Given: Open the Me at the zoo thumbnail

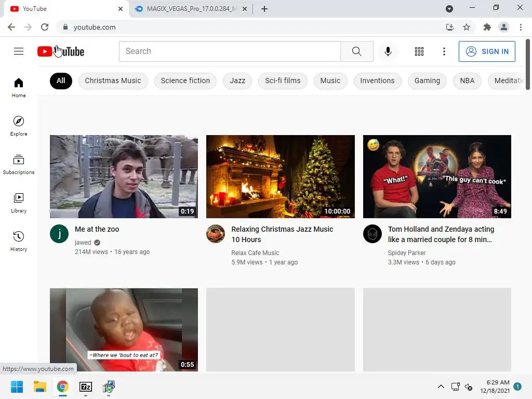Looking at the screenshot, I should pos(124,177).
